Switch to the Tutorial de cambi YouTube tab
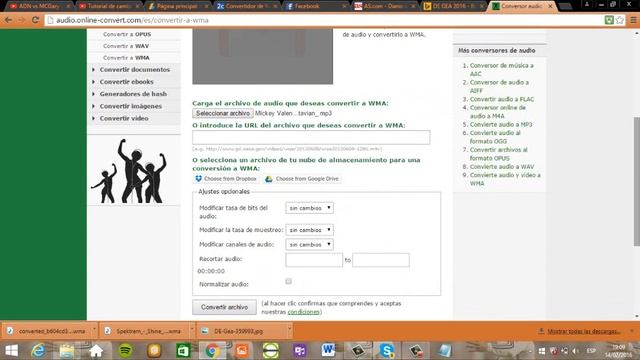This screenshot has height=360, width=640. 109,6
